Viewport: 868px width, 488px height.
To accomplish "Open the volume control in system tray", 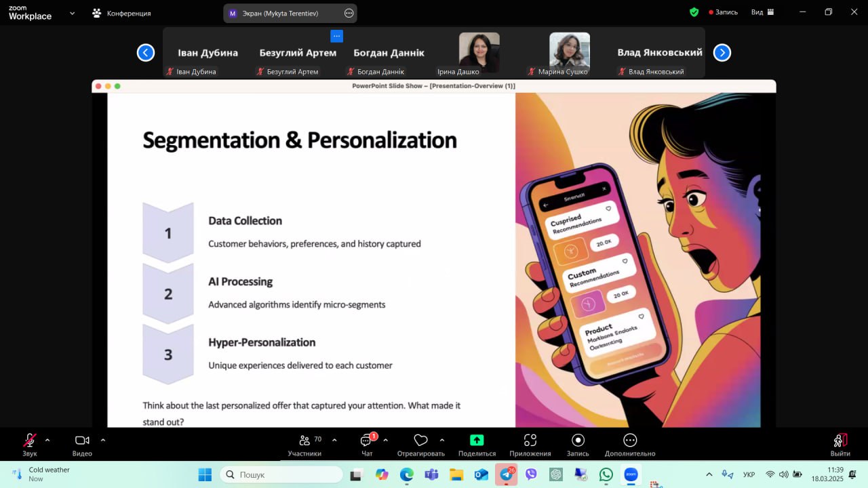I will (x=784, y=474).
